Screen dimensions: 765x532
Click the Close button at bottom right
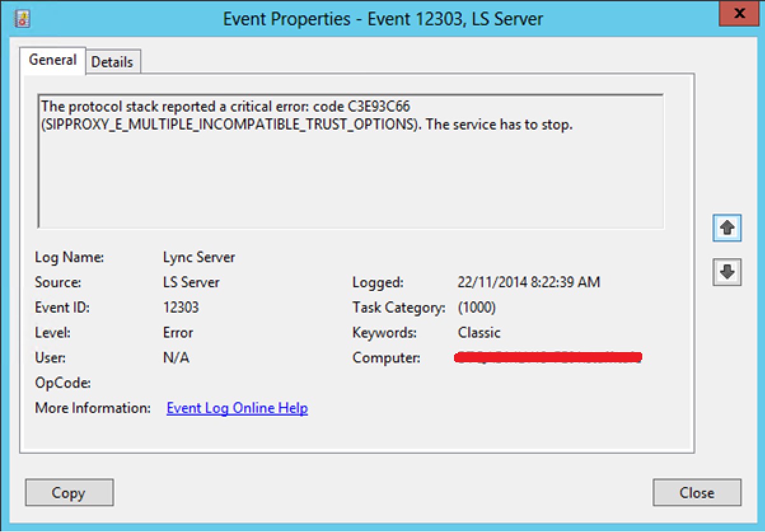[x=696, y=493]
